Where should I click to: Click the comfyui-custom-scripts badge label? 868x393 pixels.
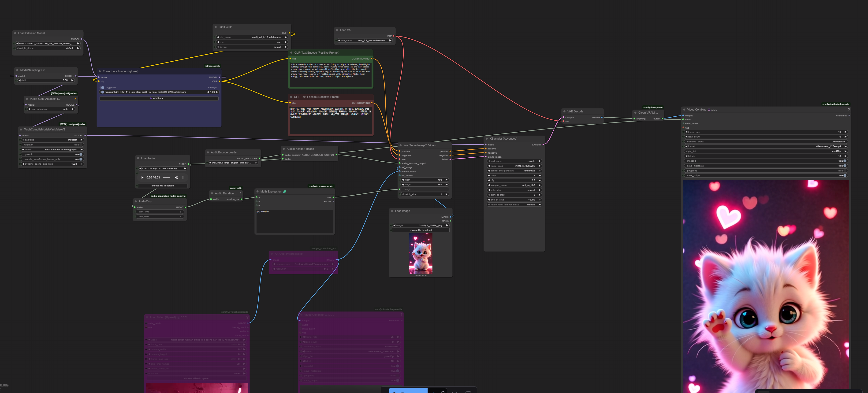coord(321,186)
